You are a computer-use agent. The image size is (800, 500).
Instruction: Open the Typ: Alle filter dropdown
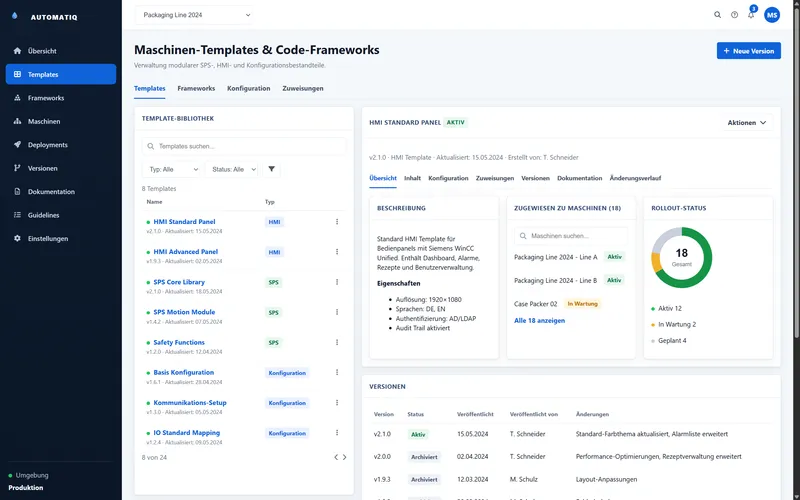click(x=172, y=169)
